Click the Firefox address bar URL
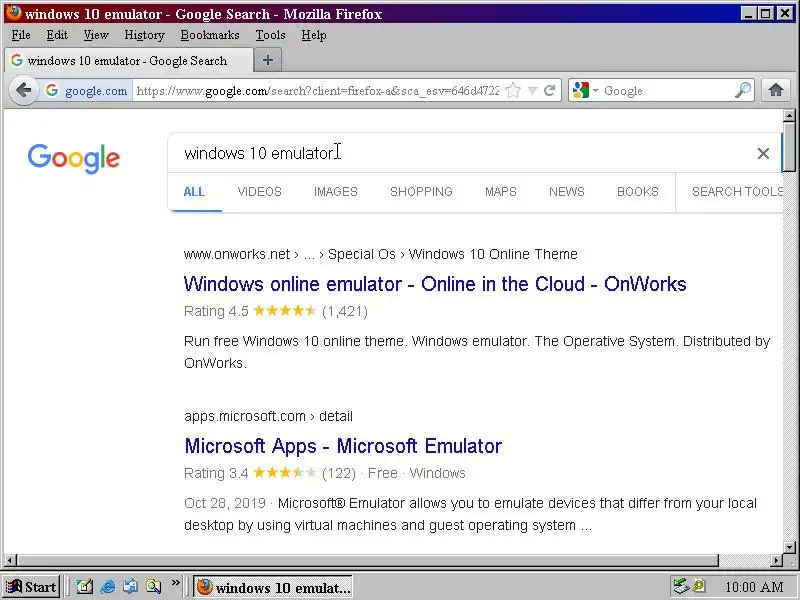Viewport: 800px width, 600px height. [318, 91]
